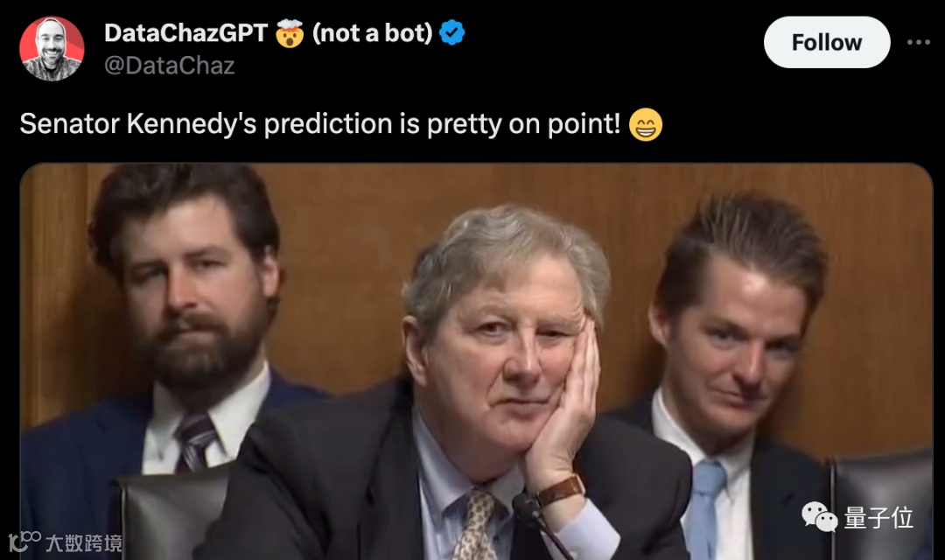945x560 pixels.
Task: Click the 大数跨境 logo icon watermark
Action: pos(24,541)
